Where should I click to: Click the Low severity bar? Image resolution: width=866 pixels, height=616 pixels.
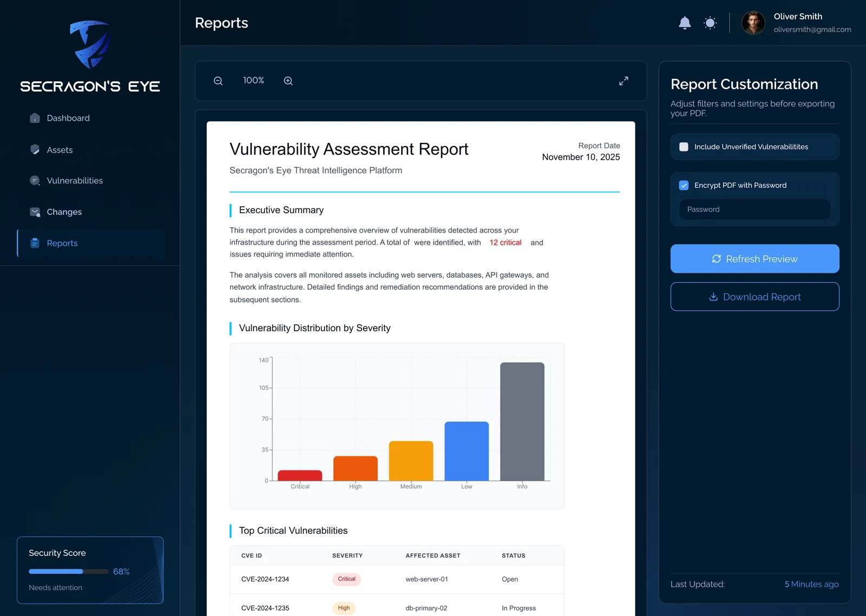coord(467,451)
